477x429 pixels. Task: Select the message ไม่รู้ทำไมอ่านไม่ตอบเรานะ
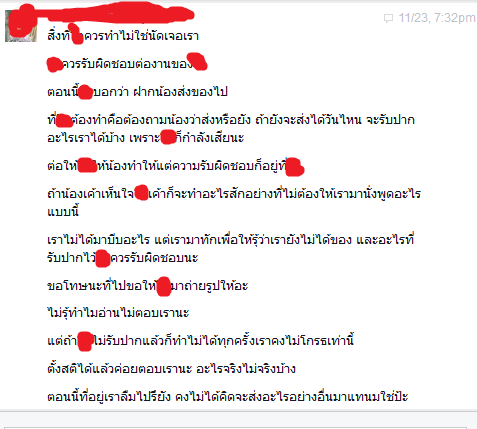point(118,313)
